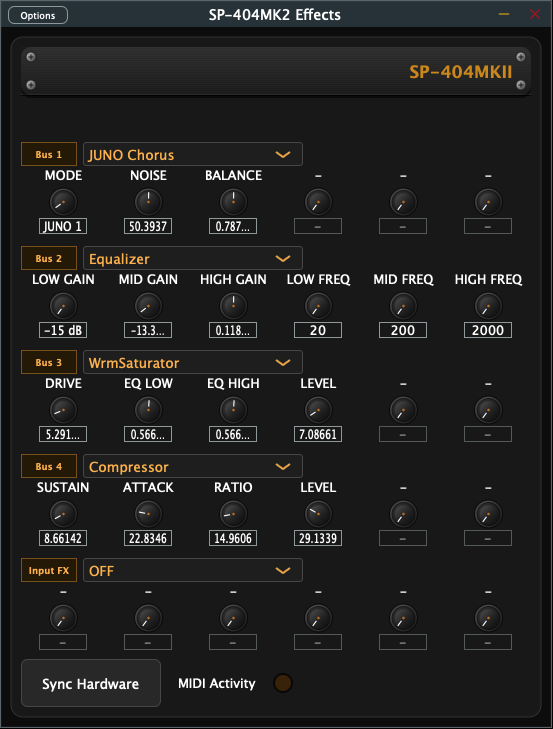The image size is (553, 729).
Task: Click the JUNO 1 mode value field
Action: click(x=63, y=226)
